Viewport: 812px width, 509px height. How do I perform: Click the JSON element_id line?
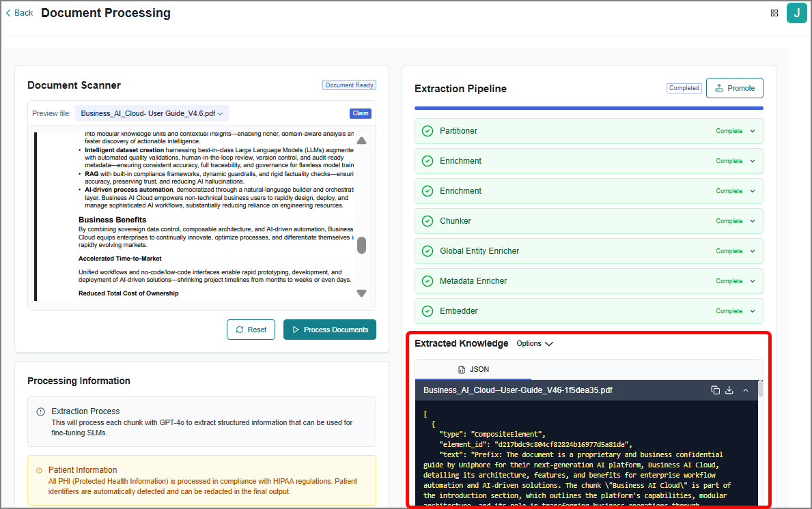coord(535,444)
